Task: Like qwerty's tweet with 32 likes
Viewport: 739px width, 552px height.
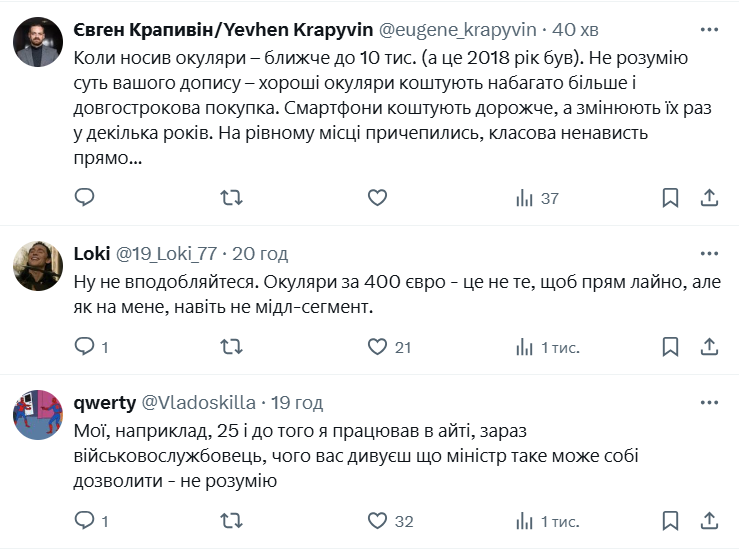Action: pos(377,520)
